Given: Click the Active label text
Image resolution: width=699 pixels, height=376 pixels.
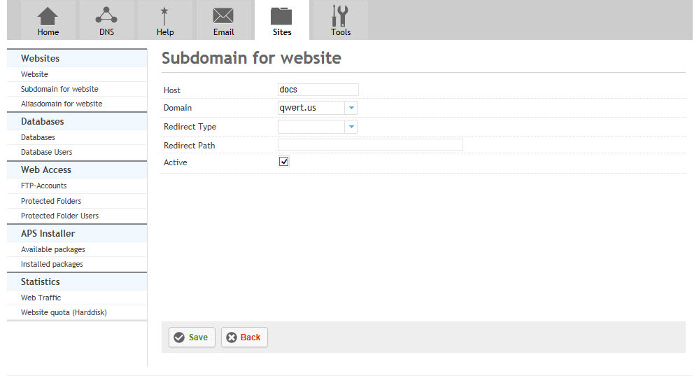Looking at the screenshot, I should pos(175,162).
